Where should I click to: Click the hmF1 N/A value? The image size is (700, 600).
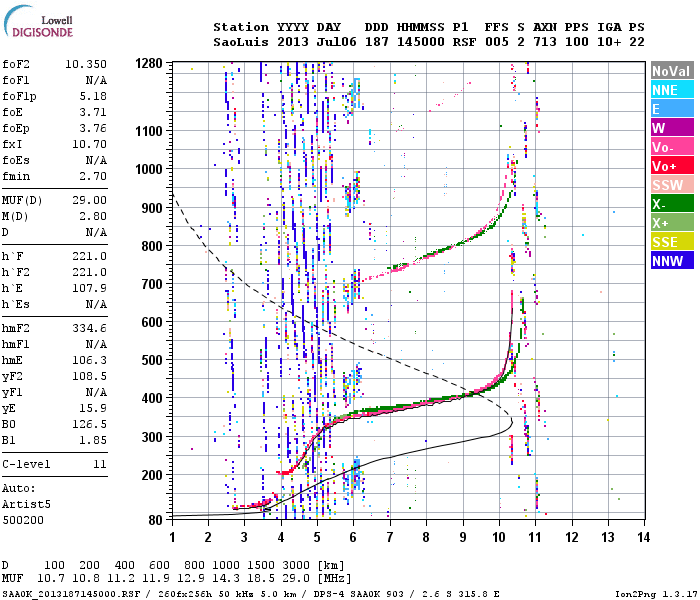96,344
